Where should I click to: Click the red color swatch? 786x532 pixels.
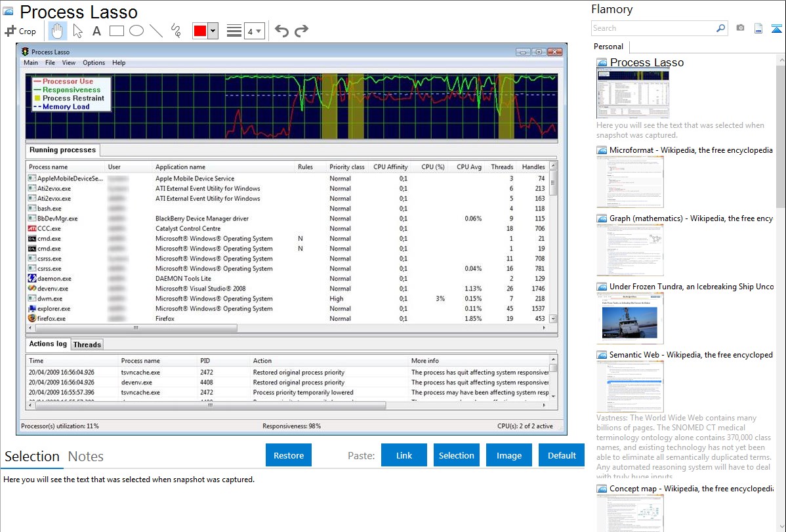(x=199, y=31)
